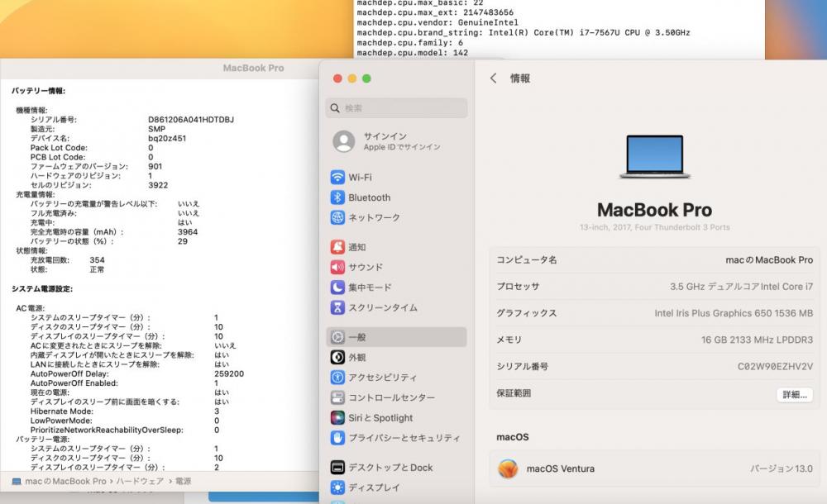Open 集中モード (Focus) settings

pyautogui.click(x=396, y=288)
